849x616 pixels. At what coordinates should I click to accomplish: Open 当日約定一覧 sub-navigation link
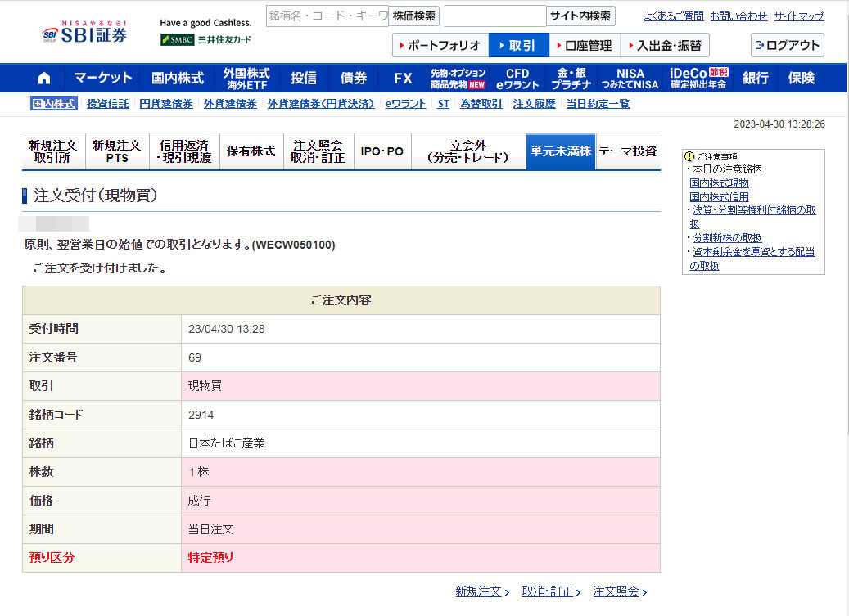598,104
